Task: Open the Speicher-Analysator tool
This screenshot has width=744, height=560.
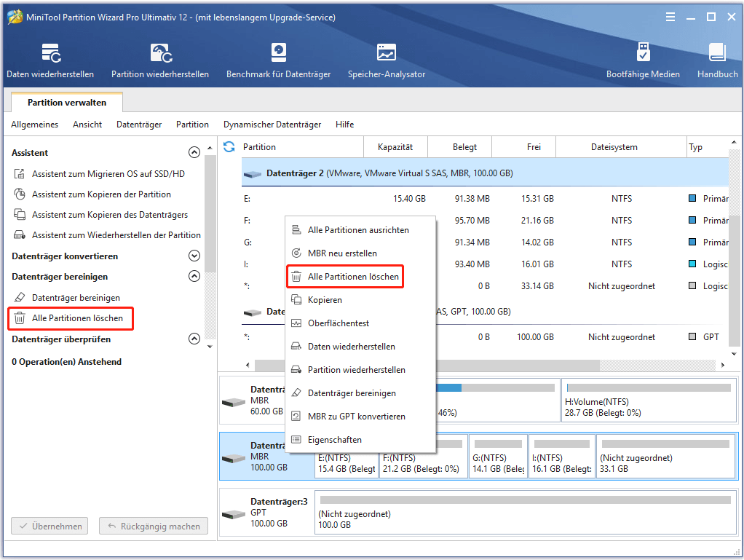Action: (387, 60)
